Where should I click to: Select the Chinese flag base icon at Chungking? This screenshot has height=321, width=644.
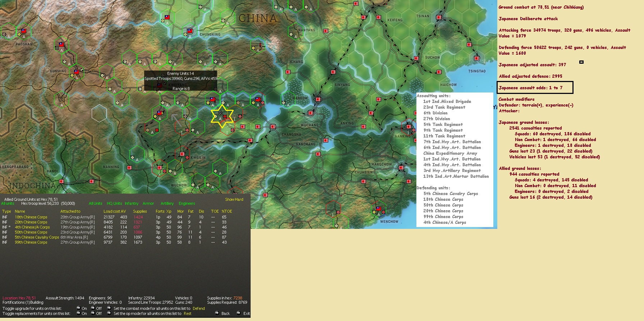point(189,31)
